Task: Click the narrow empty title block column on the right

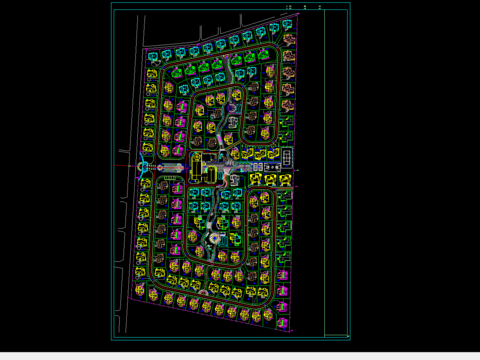Action: pyautogui.click(x=336, y=172)
